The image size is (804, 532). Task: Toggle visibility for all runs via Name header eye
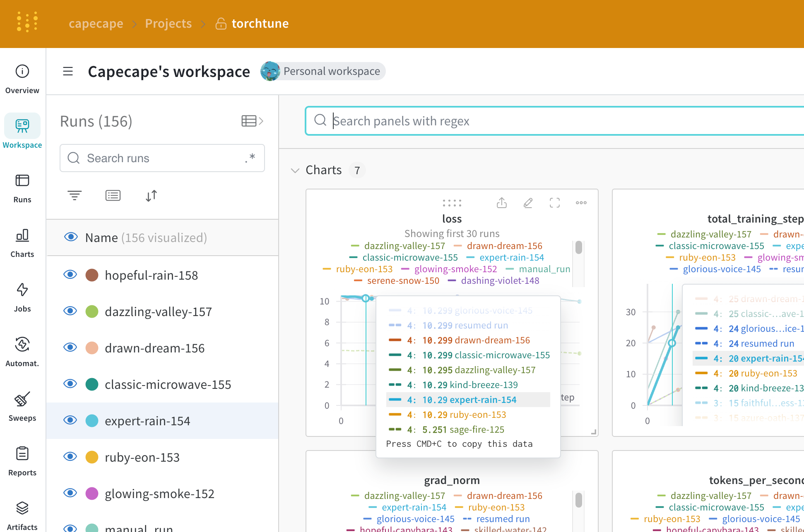pyautogui.click(x=70, y=237)
